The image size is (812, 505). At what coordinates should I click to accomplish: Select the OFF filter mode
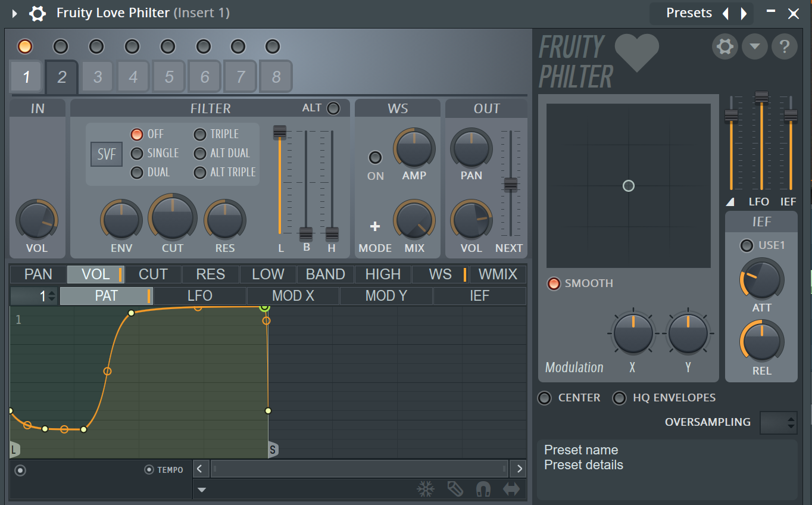tap(138, 134)
